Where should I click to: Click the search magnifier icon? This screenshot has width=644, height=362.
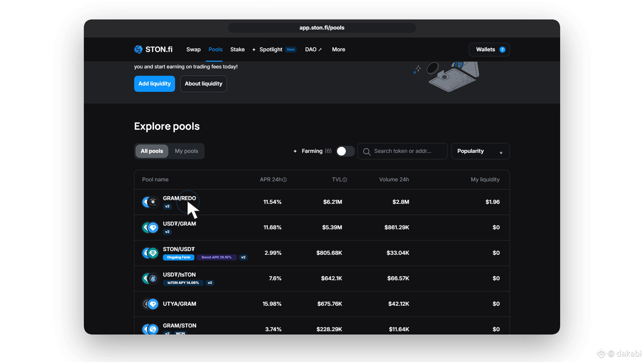(x=367, y=152)
